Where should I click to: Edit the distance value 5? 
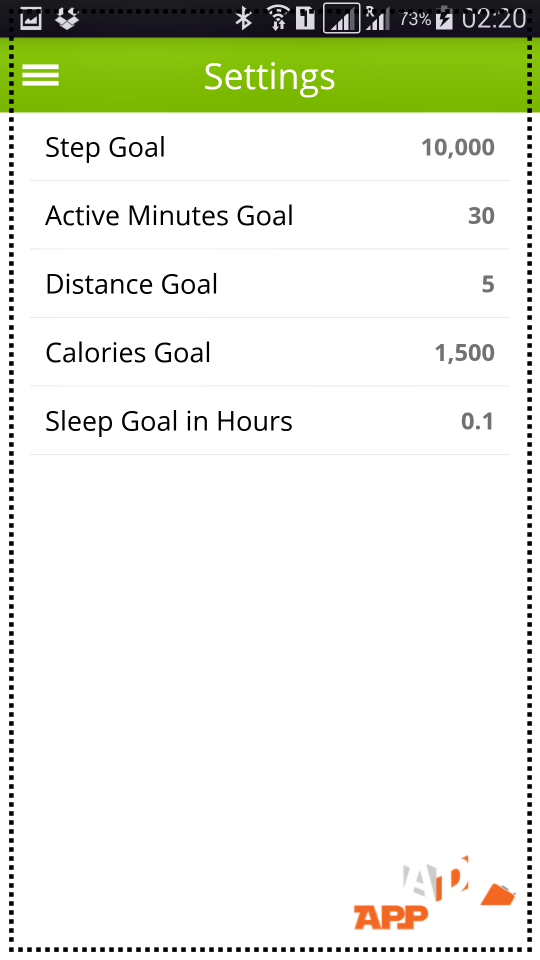pos(488,284)
